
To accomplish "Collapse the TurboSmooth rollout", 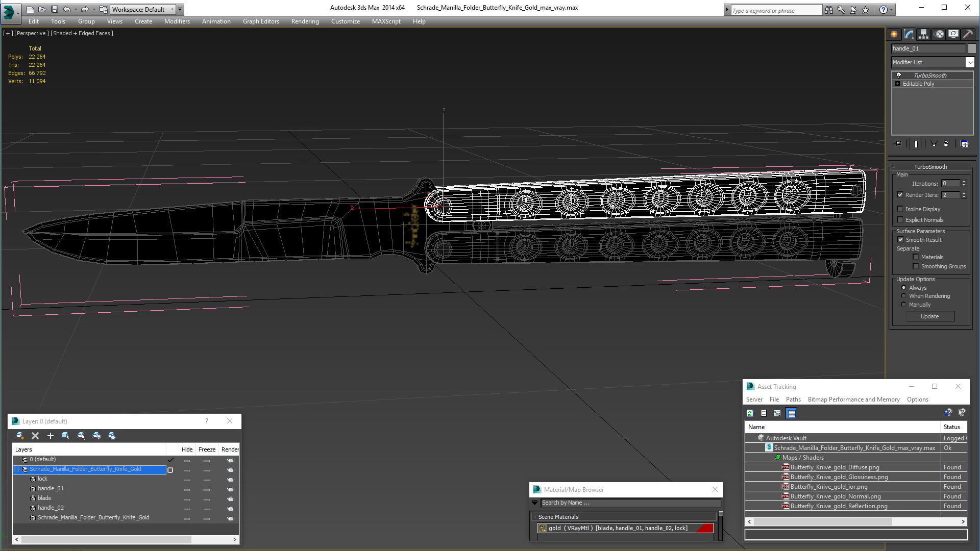I will pyautogui.click(x=894, y=167).
